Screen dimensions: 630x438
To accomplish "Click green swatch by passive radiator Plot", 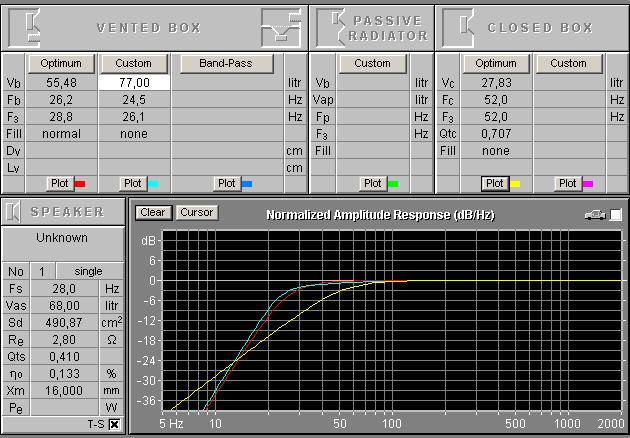I will (x=393, y=184).
